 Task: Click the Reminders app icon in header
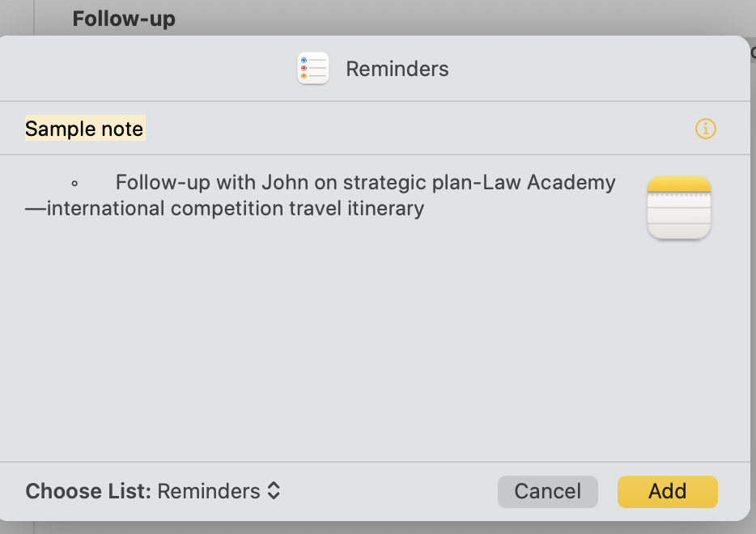pos(313,69)
